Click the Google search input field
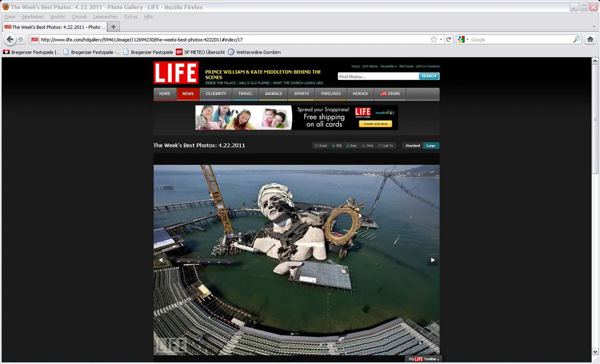 coord(521,40)
